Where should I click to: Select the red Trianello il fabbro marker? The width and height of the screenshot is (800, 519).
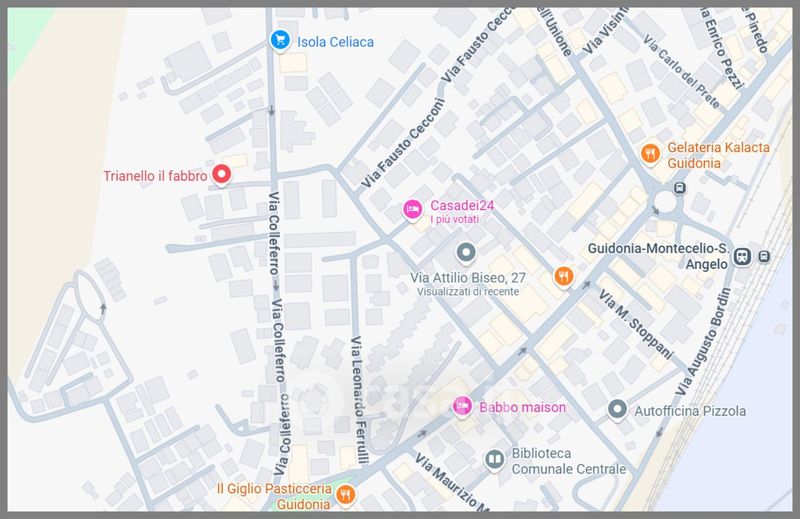pos(221,175)
